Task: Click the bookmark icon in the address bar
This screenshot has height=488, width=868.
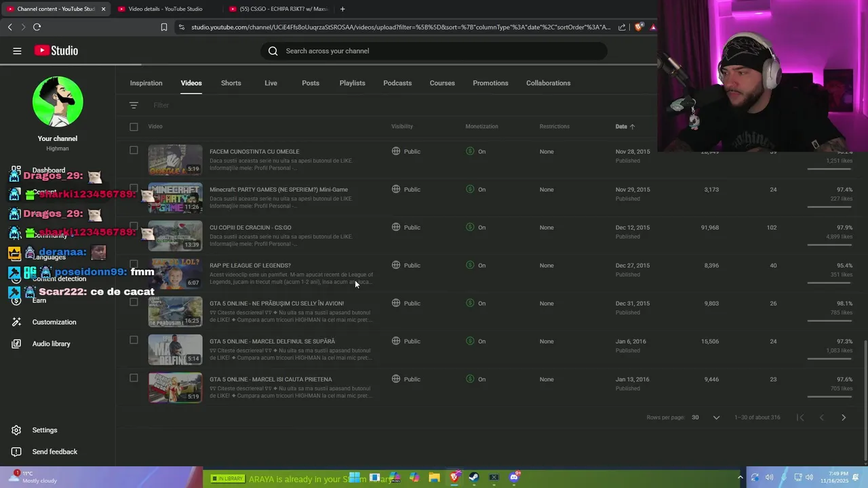Action: coord(163,27)
